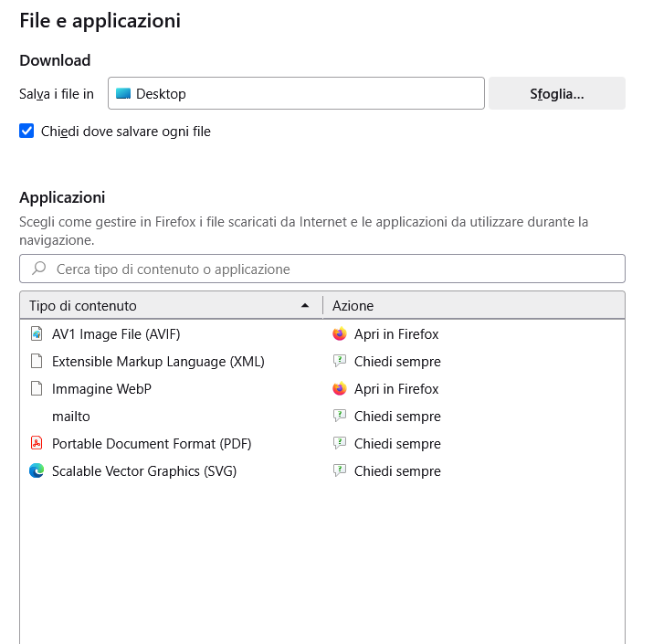Click the Edge icon beside SVG entry
The width and height of the screenshot is (653, 644).
pyautogui.click(x=37, y=471)
